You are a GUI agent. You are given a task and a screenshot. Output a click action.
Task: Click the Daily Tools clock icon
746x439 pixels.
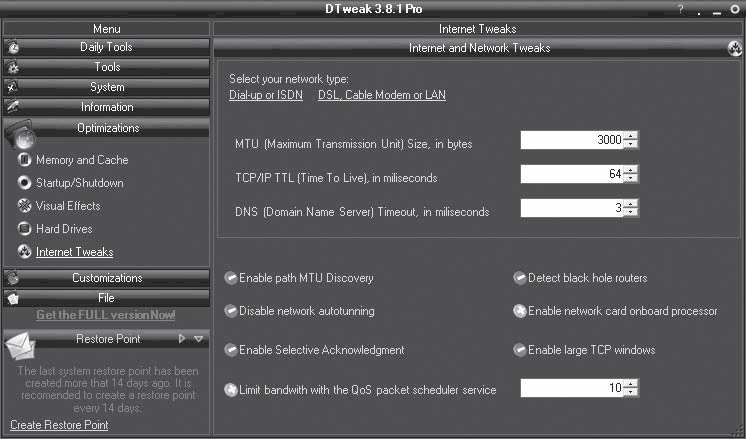point(13,48)
